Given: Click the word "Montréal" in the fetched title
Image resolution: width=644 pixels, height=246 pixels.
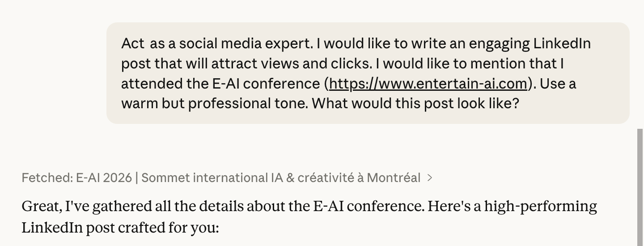Looking at the screenshot, I should [394, 178].
